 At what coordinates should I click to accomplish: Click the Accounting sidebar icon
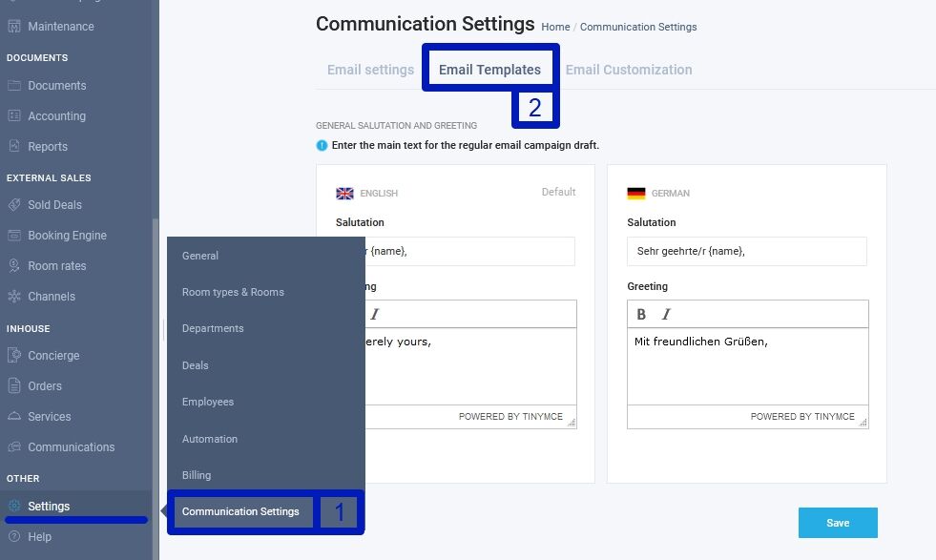pyautogui.click(x=14, y=115)
